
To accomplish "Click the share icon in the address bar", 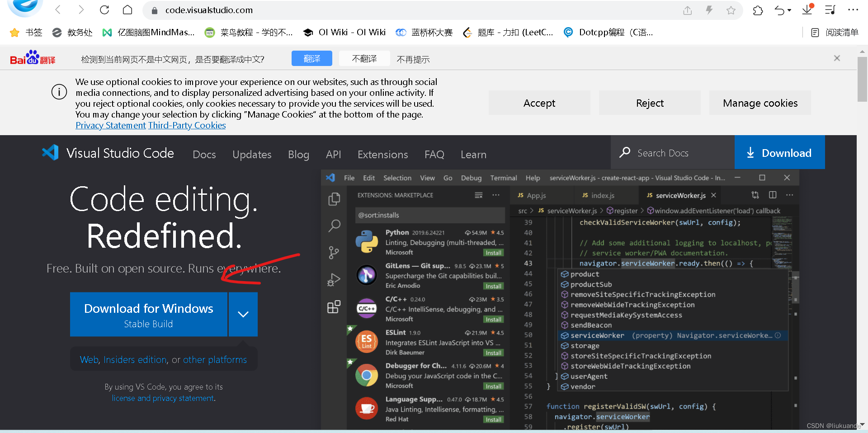I will pyautogui.click(x=688, y=10).
